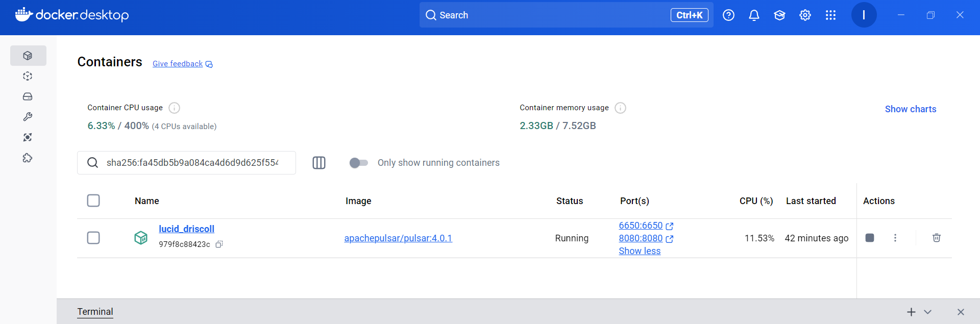Viewport: 980px width, 324px height.
Task: Close the Terminal panel
Action: (x=961, y=312)
